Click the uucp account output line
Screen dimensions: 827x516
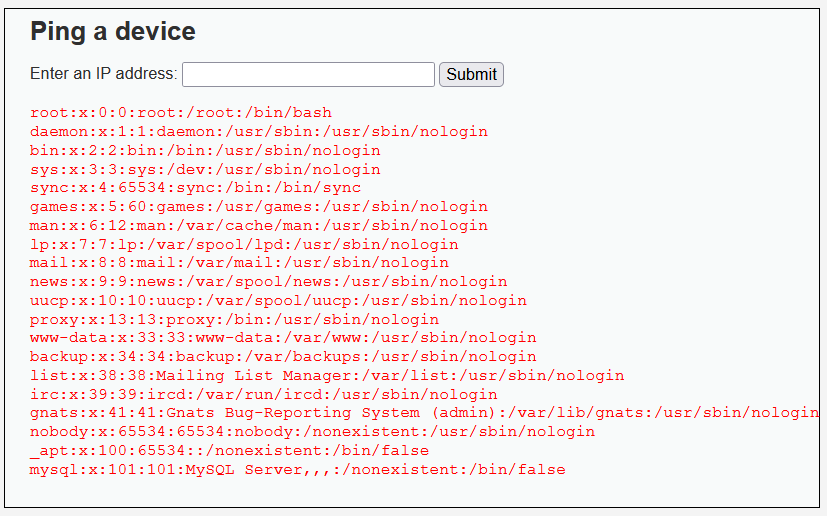[x=278, y=301]
